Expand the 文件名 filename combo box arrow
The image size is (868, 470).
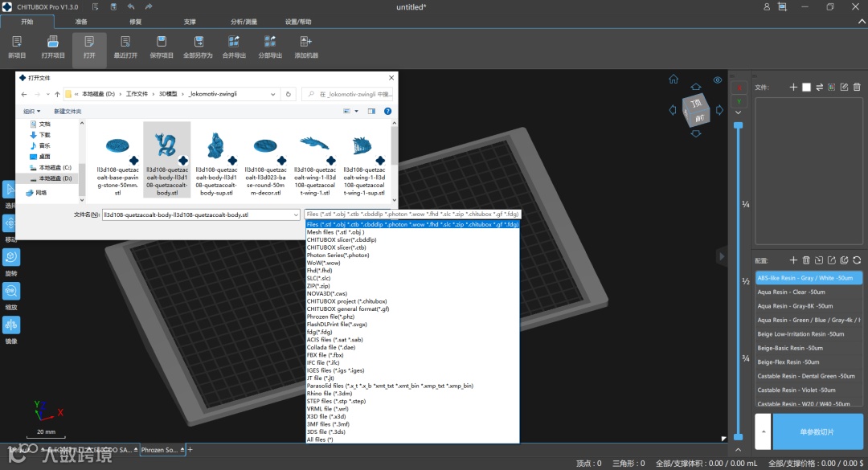click(296, 215)
